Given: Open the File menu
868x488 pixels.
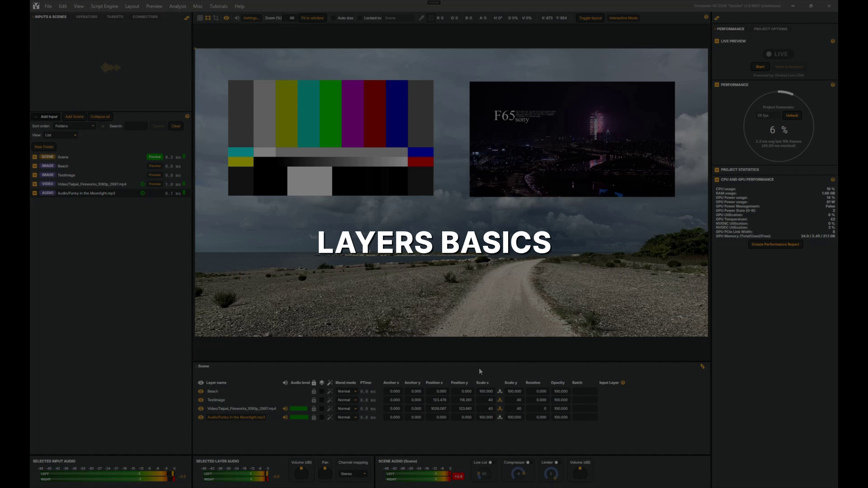Looking at the screenshot, I should tap(48, 6).
